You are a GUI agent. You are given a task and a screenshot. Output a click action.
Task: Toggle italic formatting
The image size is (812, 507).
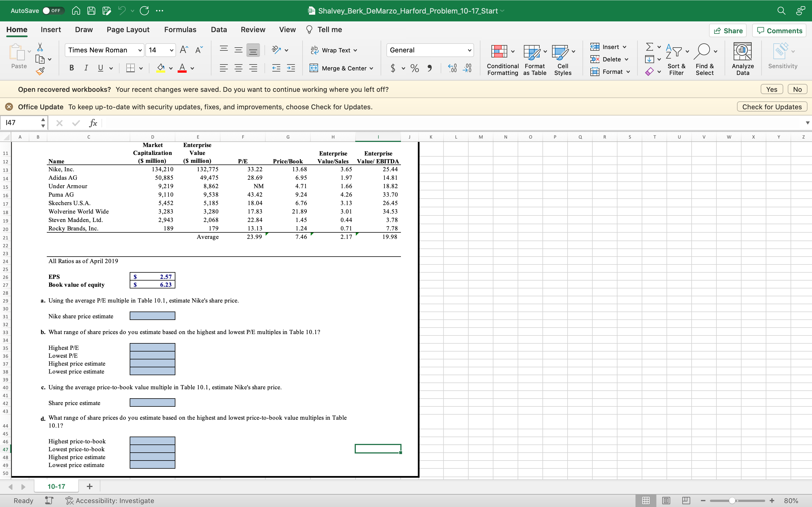[x=86, y=68]
